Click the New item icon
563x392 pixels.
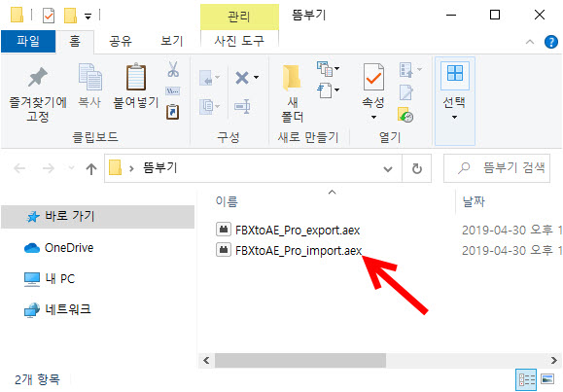(x=326, y=69)
